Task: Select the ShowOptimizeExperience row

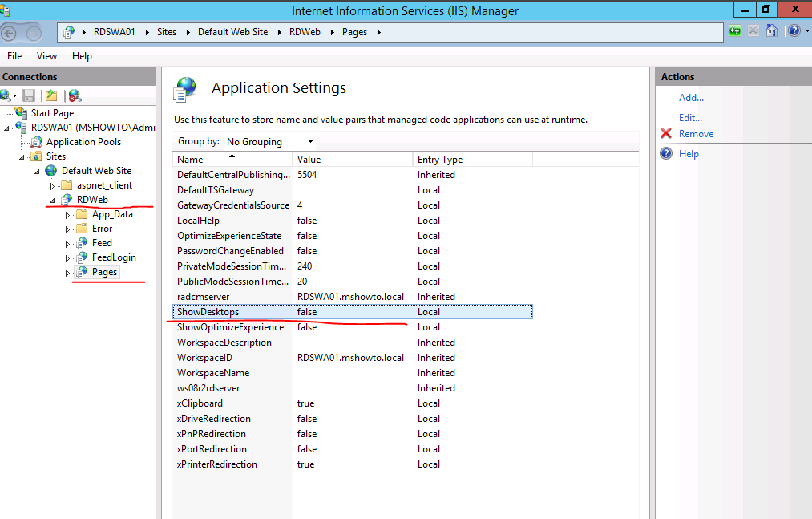Action: [x=352, y=327]
